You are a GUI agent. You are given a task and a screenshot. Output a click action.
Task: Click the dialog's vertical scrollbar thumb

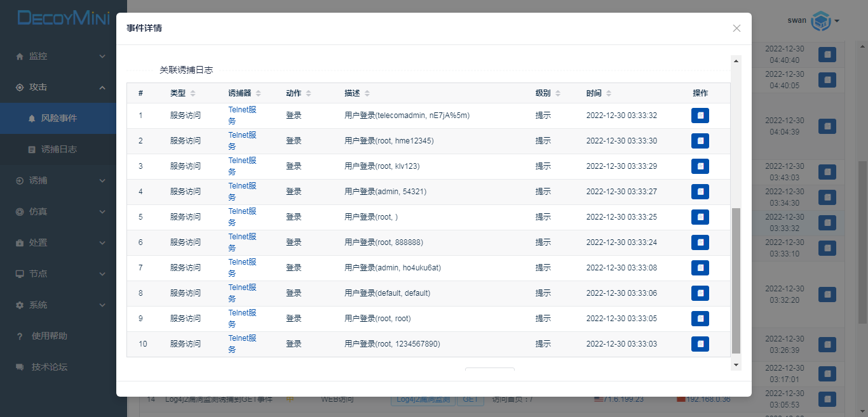736,279
